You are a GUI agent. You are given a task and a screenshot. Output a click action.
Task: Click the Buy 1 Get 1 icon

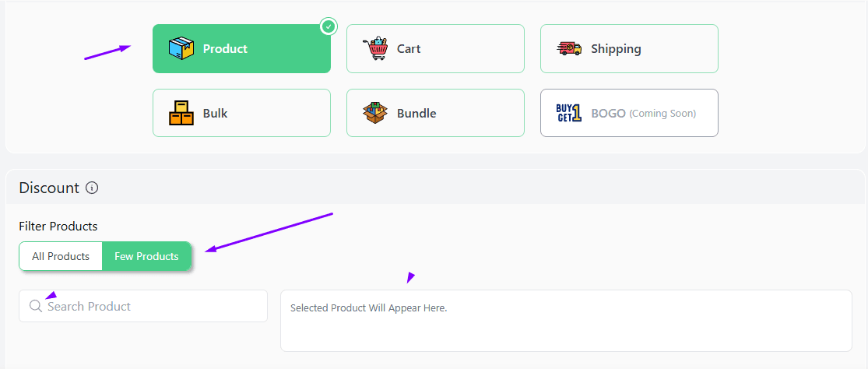[569, 113]
